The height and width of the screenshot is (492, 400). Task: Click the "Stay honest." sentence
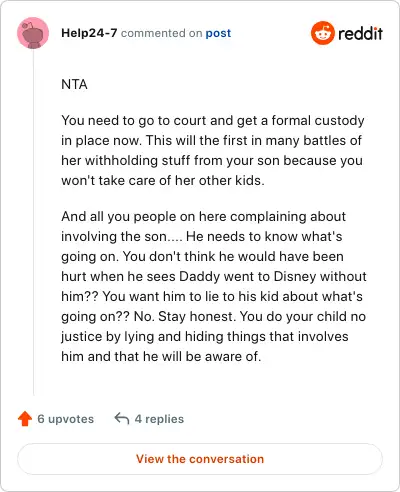tap(197, 317)
